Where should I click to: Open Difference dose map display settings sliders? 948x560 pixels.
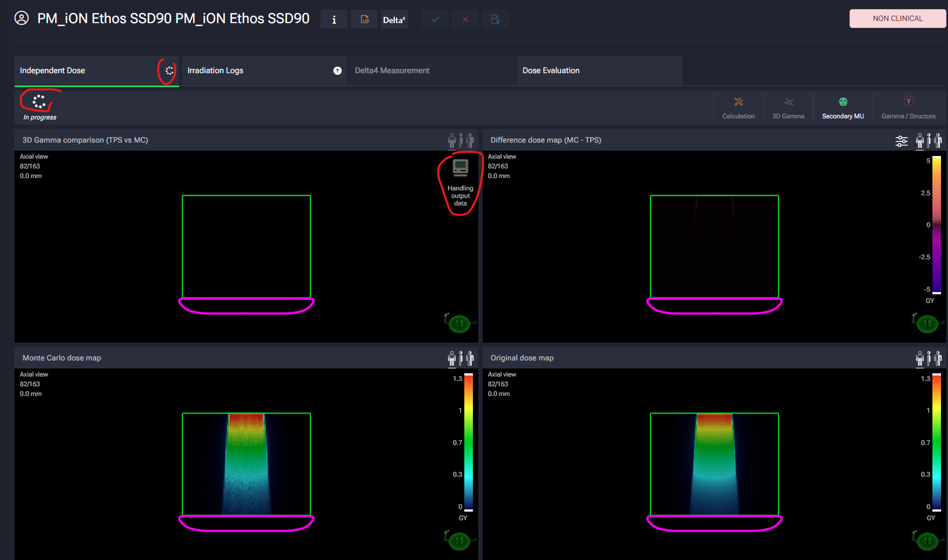pos(901,141)
